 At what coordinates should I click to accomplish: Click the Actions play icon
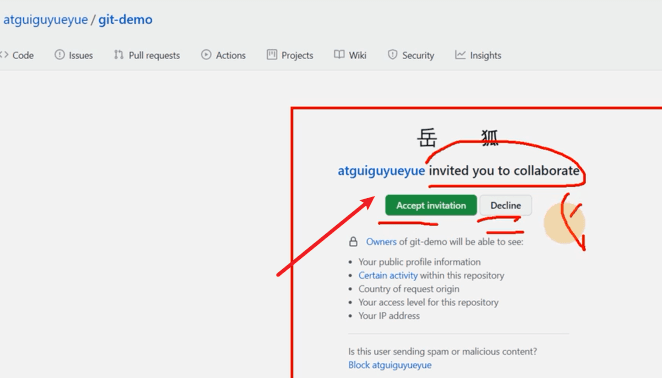click(206, 54)
